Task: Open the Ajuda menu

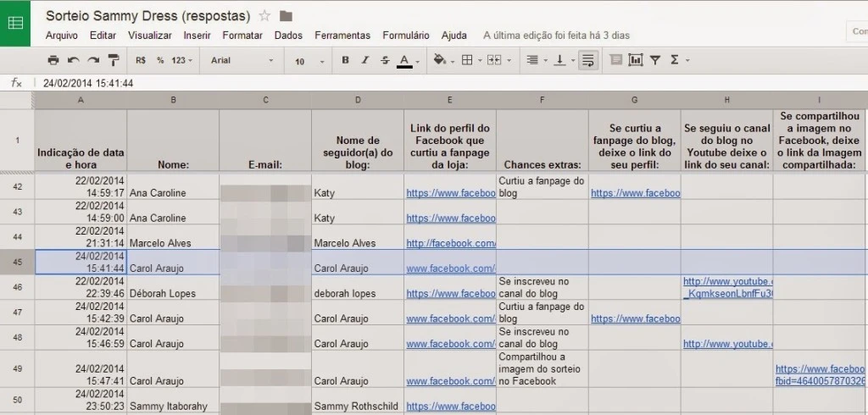Action: (454, 36)
